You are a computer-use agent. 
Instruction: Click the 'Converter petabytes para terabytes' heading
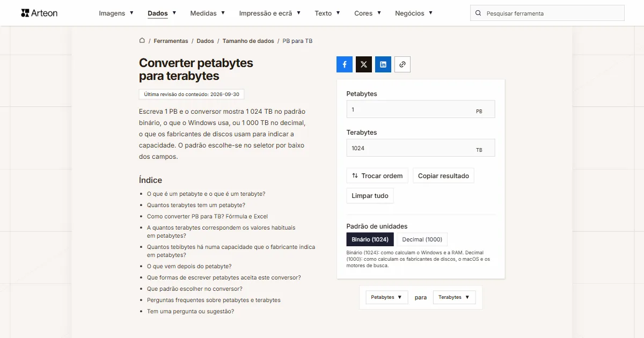point(196,69)
